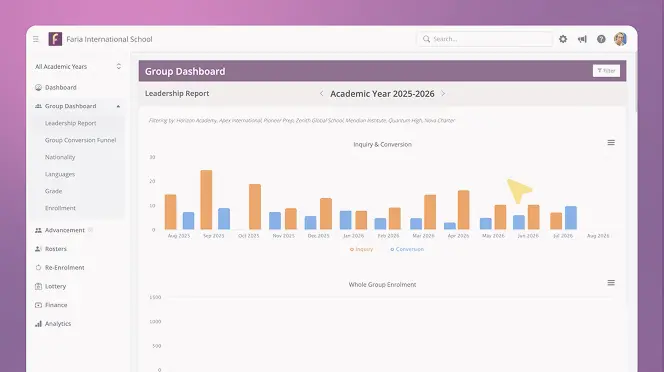Click the Whole Group Enrolment chart title
The image size is (664, 372).
[382, 285]
